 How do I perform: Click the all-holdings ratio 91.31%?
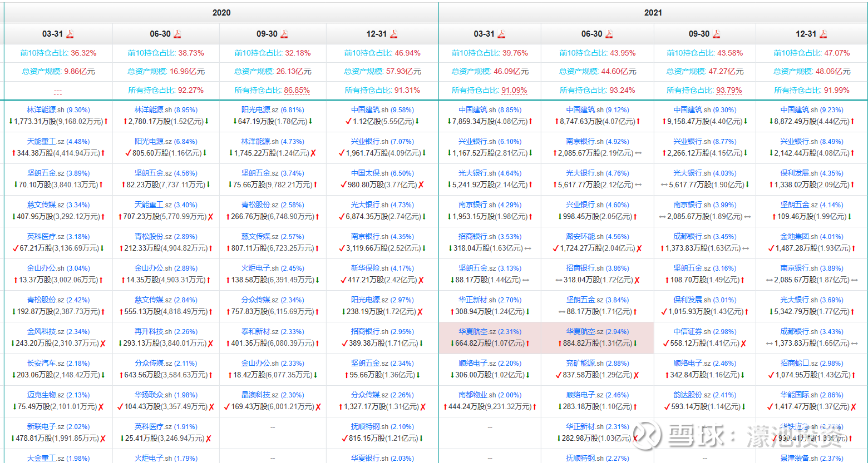[x=407, y=91]
